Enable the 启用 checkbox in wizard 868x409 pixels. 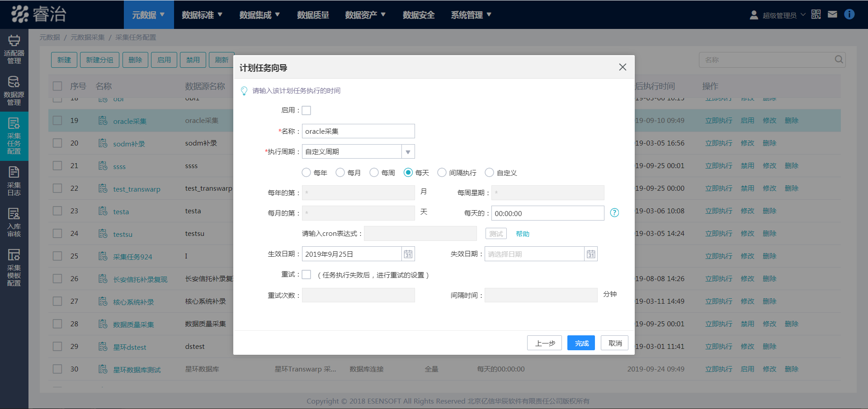(307, 110)
